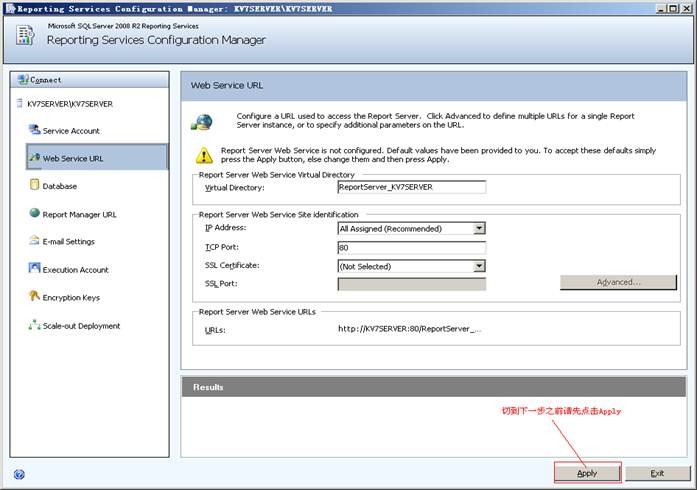Click the E-mail Settings envelope icon
The image size is (697, 490).
click(34, 240)
